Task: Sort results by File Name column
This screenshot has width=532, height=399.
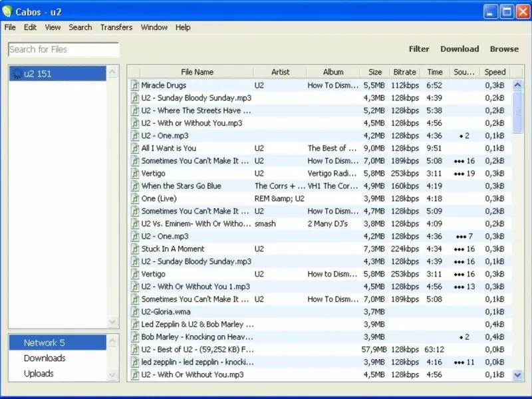Action: click(197, 72)
